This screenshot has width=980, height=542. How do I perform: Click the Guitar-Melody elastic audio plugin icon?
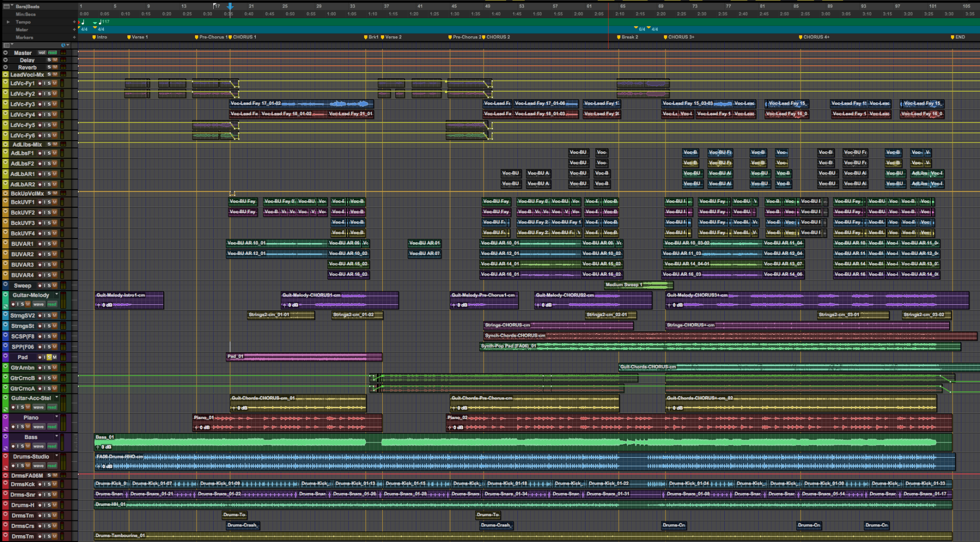coord(5,306)
